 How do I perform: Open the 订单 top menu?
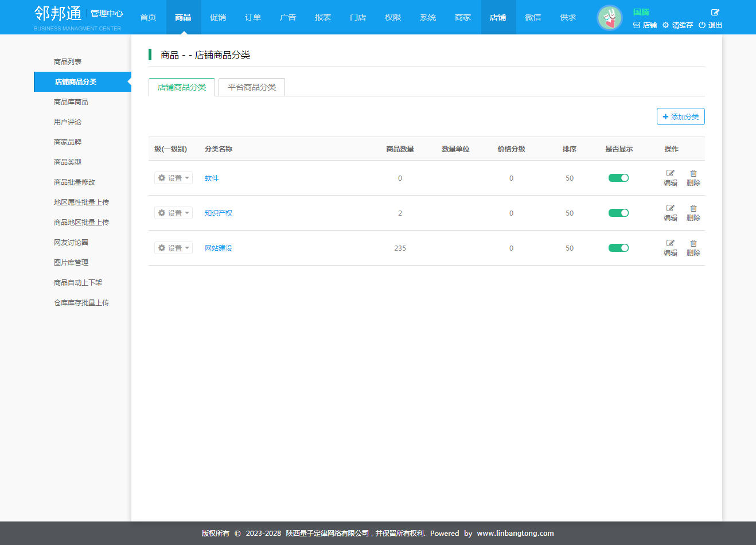[x=253, y=17]
